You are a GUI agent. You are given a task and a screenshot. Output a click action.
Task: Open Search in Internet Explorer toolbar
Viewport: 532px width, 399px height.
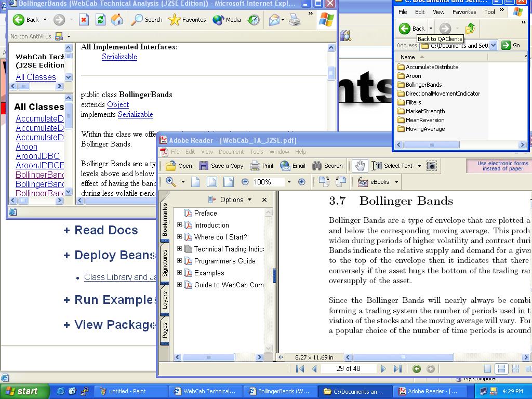[x=147, y=20]
